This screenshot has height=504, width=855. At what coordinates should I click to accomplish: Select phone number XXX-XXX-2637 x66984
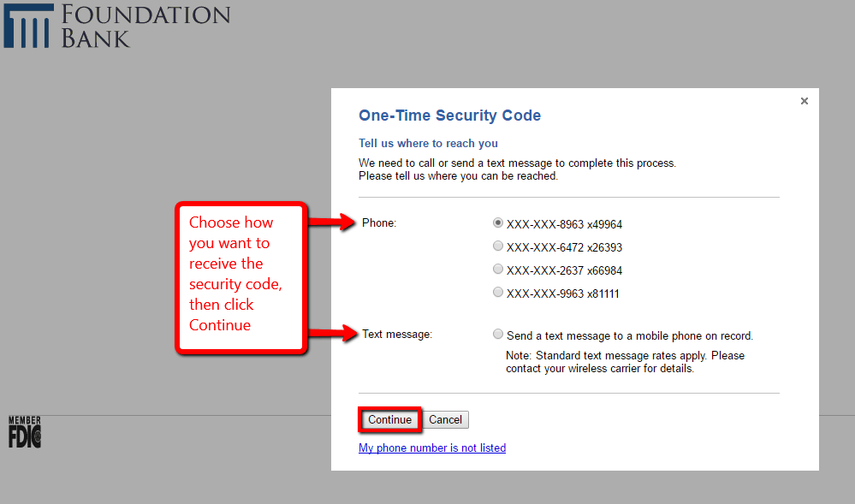coord(498,269)
